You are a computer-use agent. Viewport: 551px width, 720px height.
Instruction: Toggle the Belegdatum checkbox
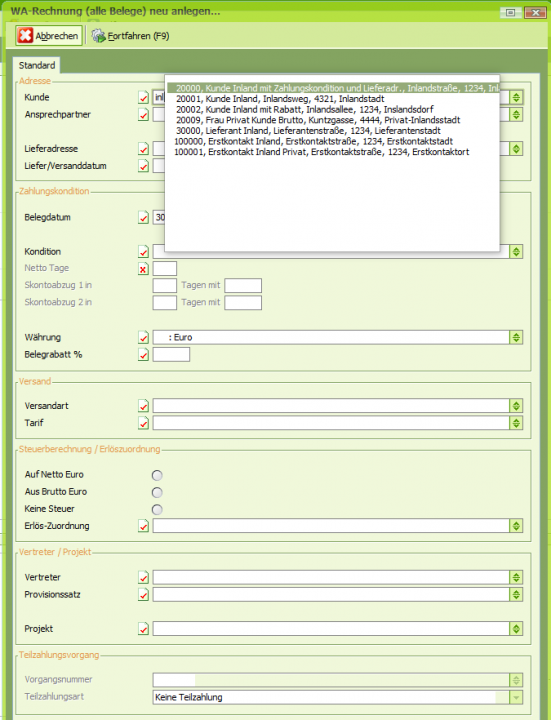click(143, 217)
